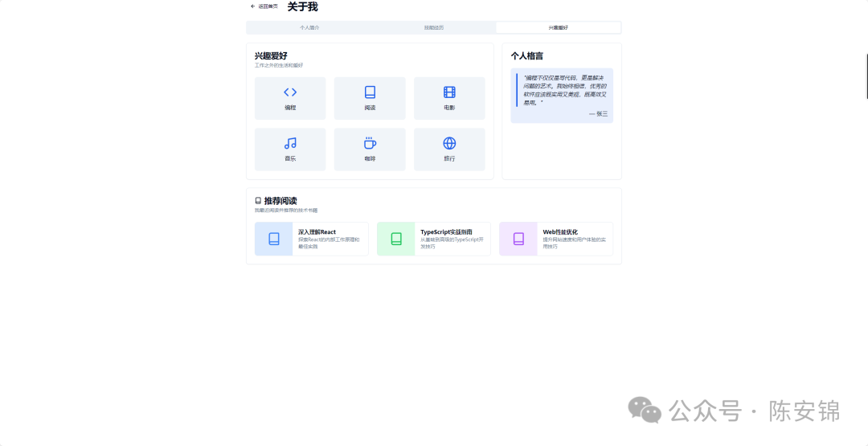Image resolution: width=868 pixels, height=446 pixels.
Task: Click the book icon beside 推荐阅读 heading
Action: (x=258, y=201)
